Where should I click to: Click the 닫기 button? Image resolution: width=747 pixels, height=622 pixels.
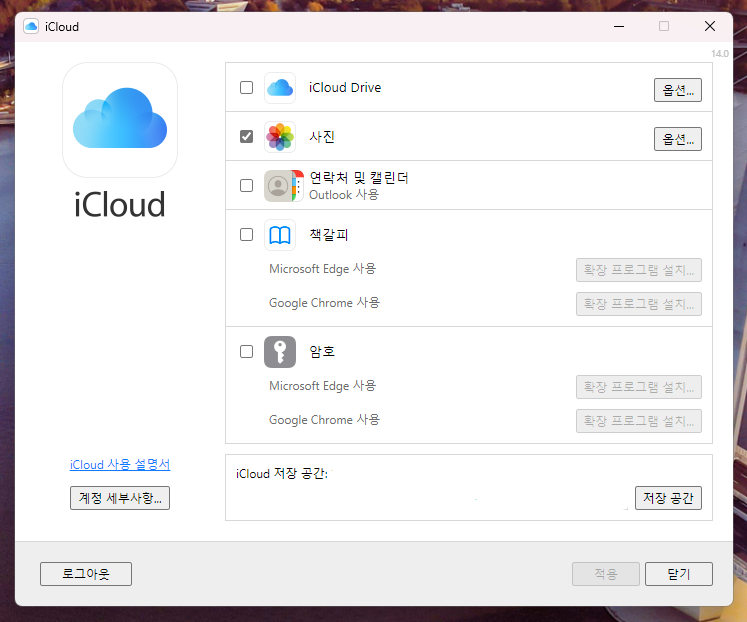679,574
